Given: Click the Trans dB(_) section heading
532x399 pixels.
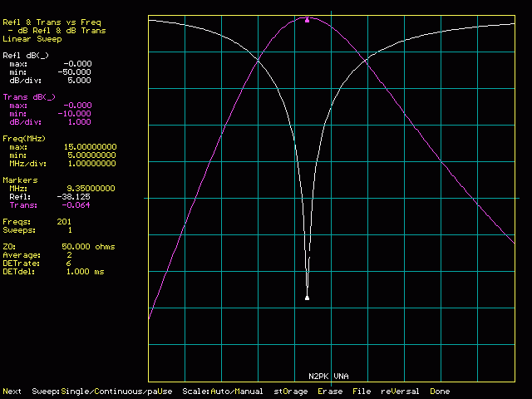Looking at the screenshot, I should 29,97.
